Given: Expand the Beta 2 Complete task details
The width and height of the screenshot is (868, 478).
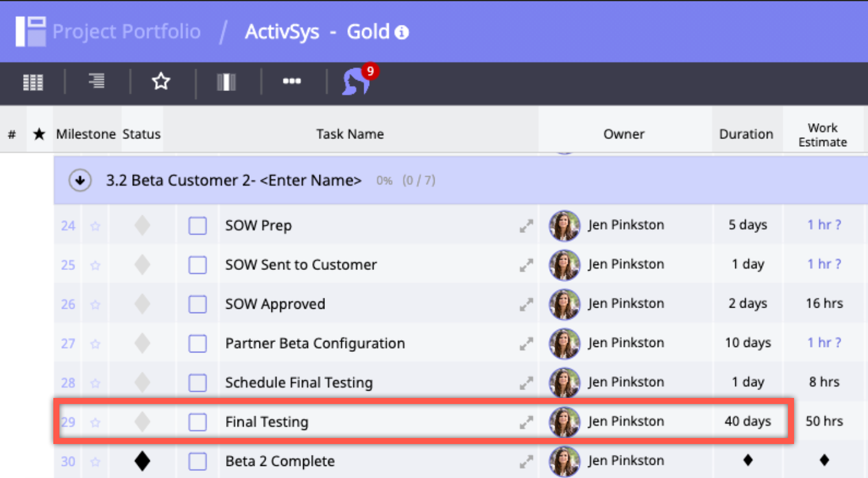Looking at the screenshot, I should point(526,462).
